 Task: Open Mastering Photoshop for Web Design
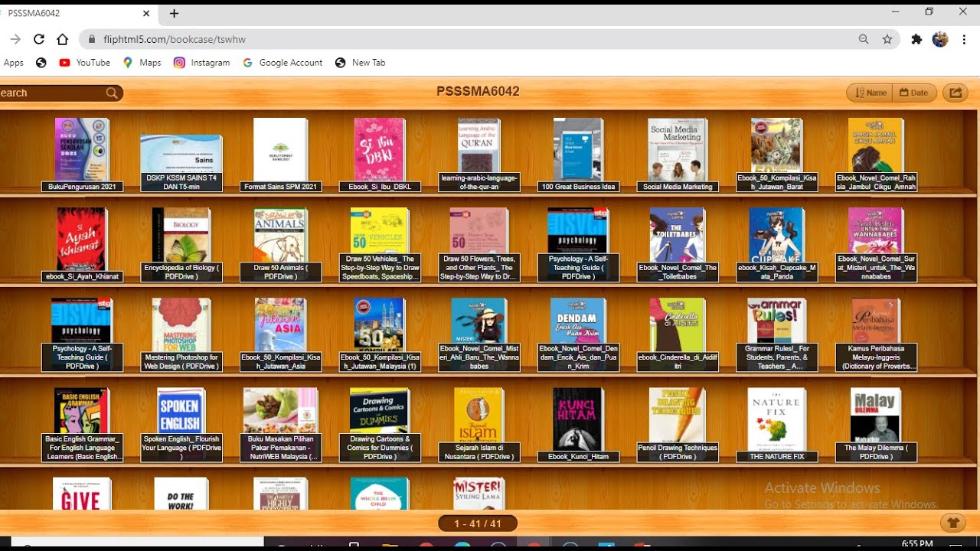point(181,334)
